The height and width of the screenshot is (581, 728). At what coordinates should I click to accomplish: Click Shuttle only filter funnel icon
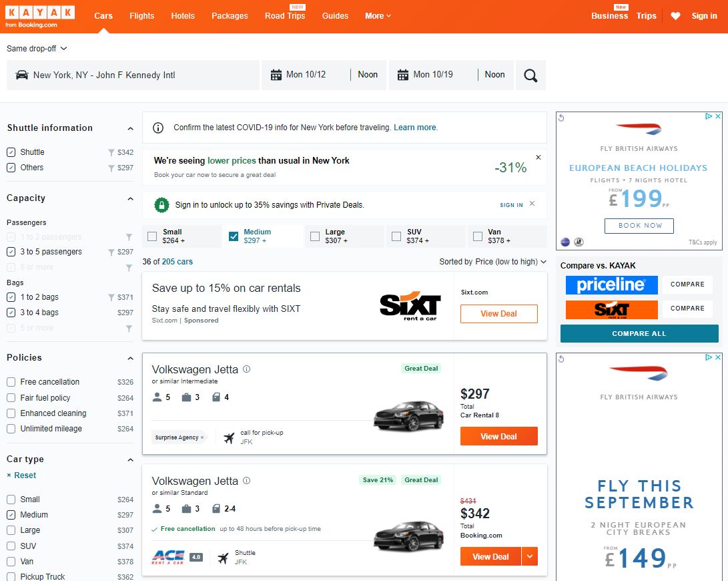[x=111, y=152]
